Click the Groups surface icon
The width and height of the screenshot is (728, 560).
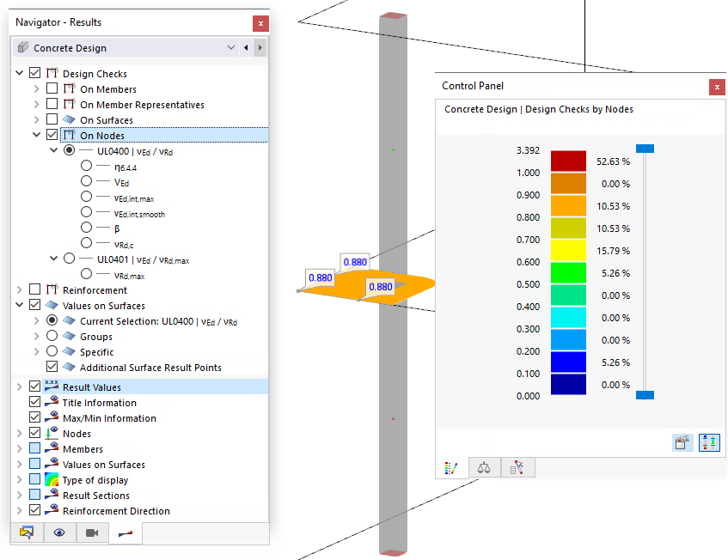point(69,336)
